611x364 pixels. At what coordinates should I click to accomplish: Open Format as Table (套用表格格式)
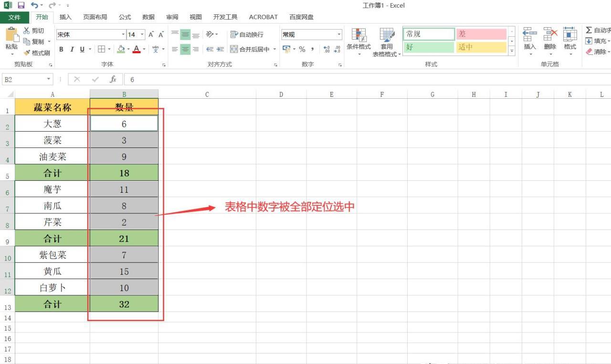click(387, 42)
